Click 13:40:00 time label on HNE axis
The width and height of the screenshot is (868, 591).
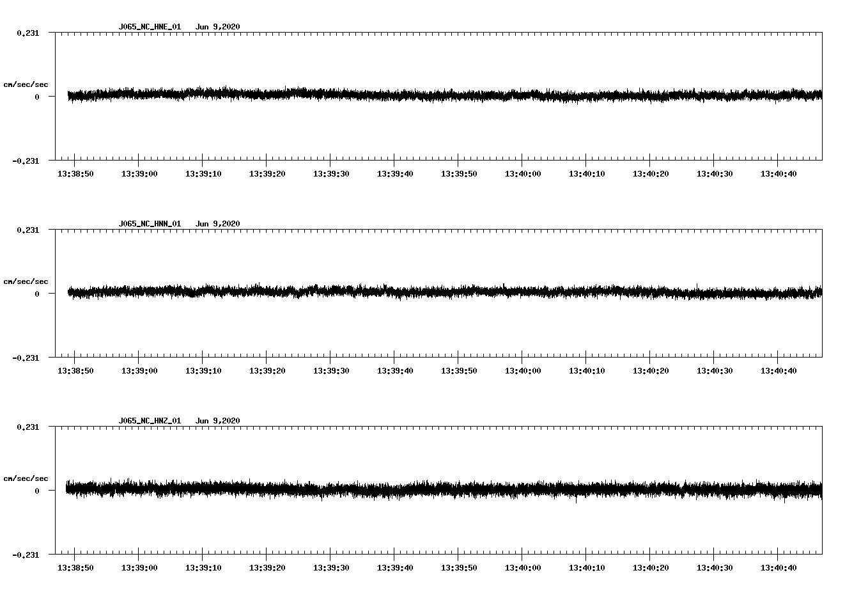523,174
